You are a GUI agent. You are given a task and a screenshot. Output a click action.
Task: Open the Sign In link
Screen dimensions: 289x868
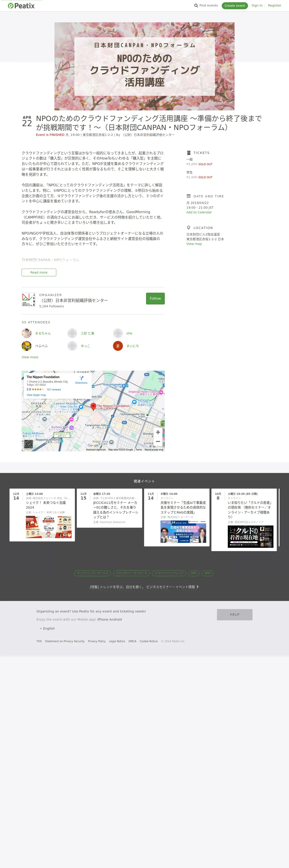257,5
